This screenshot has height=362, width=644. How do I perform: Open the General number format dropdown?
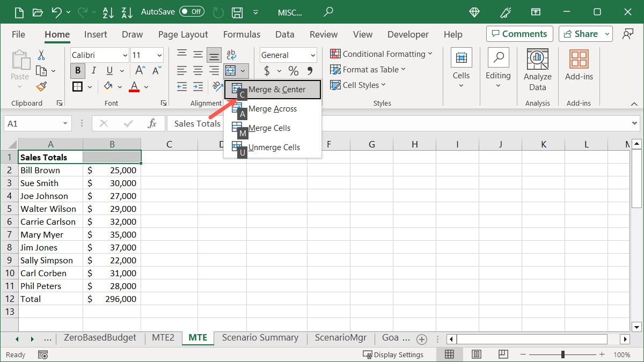point(311,55)
